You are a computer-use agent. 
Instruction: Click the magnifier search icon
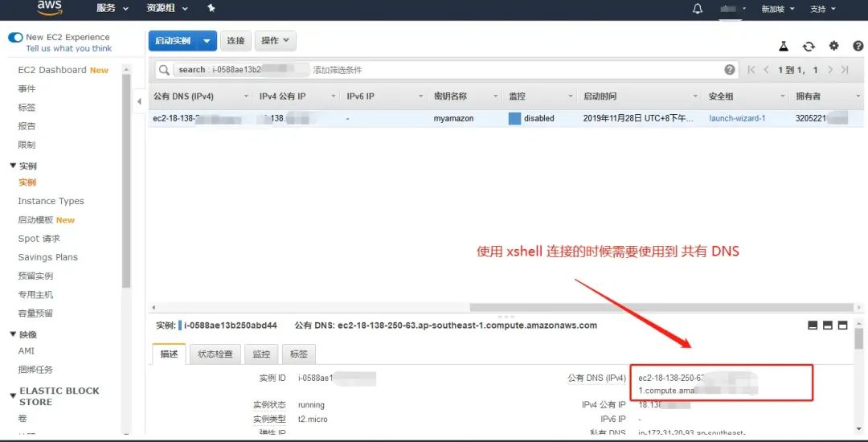164,70
